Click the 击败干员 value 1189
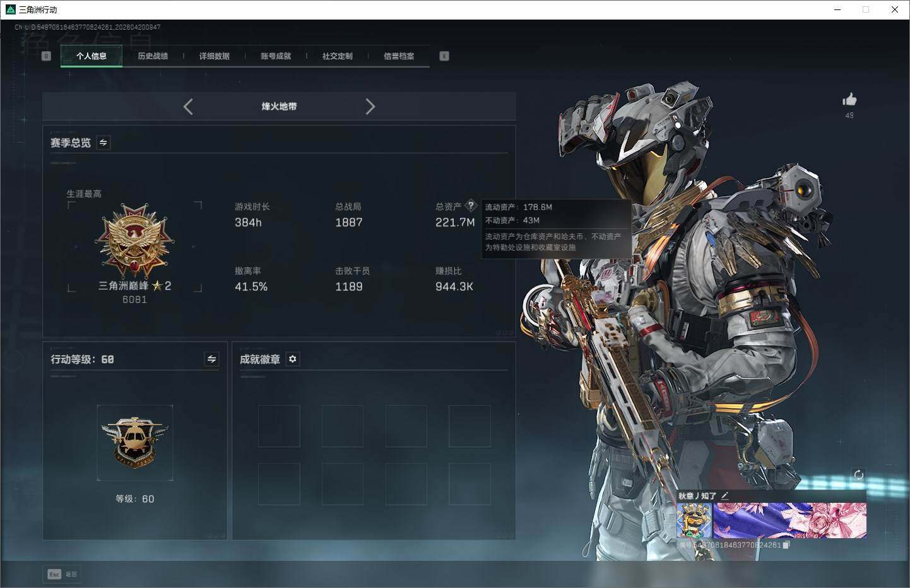Screen dimensions: 910x588 349,286
